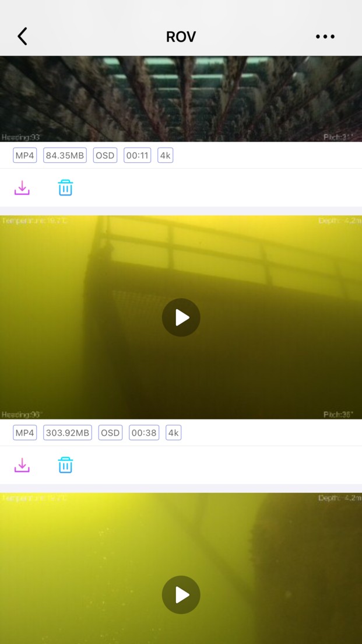Tap the 84.35MB file size tag
The image size is (362, 644).
click(x=65, y=155)
